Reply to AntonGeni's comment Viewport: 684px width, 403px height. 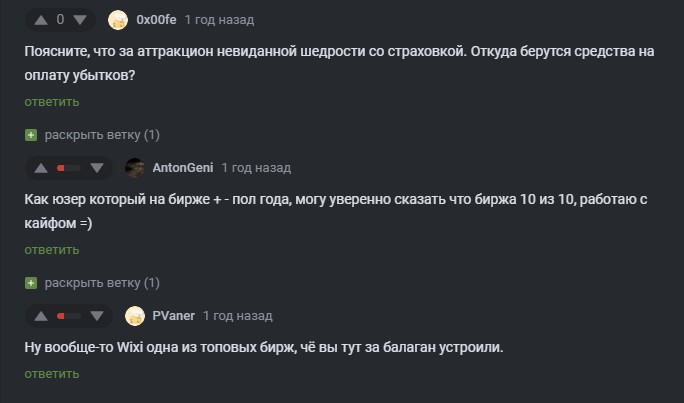[52, 249]
